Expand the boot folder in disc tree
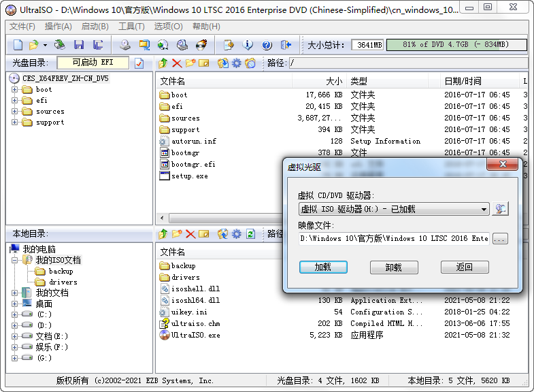The image size is (534, 392). 14,90
